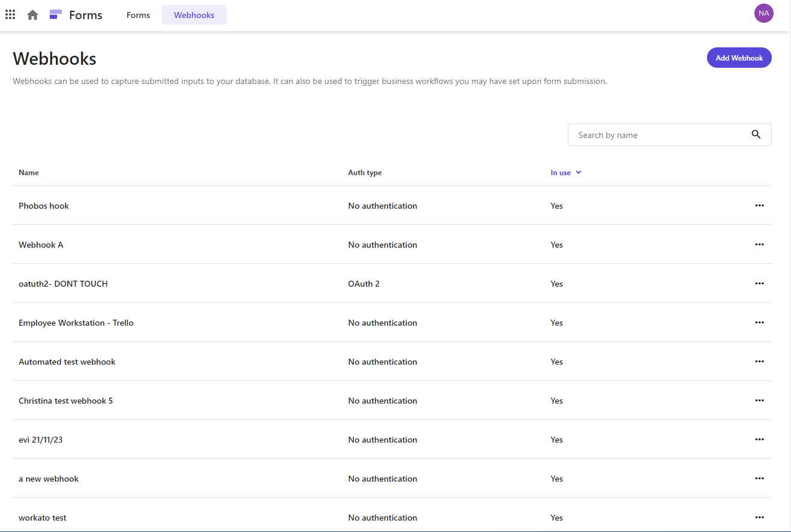Open more options for oatuth2- DONT TOUCH
The height and width of the screenshot is (532, 791).
pyautogui.click(x=759, y=284)
